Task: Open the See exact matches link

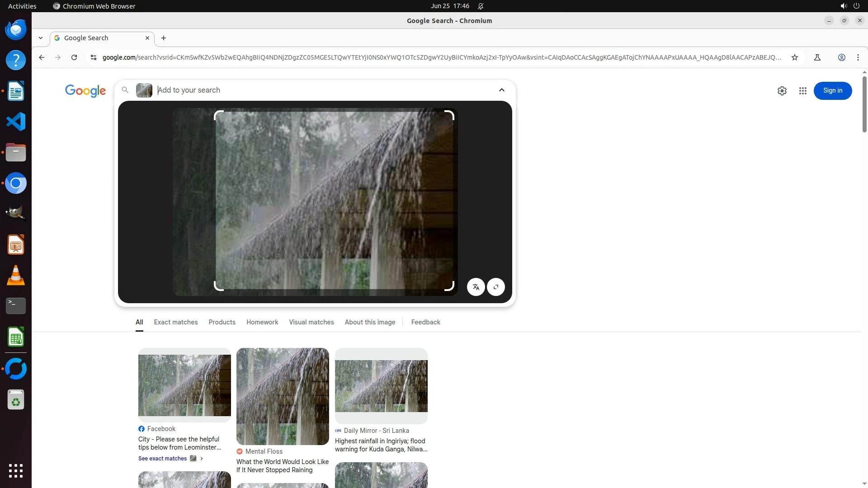Action: point(162,458)
